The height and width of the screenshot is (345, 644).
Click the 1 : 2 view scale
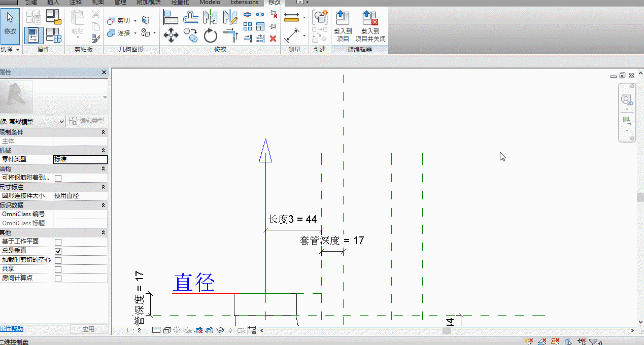pos(134,330)
